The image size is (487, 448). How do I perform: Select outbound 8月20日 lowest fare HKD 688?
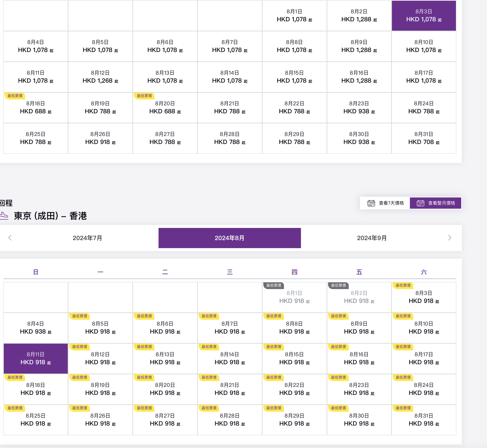tap(165, 108)
